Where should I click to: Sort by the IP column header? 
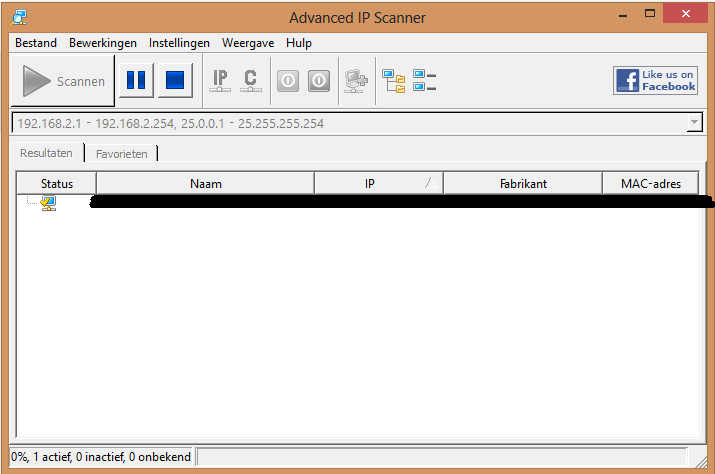point(378,183)
